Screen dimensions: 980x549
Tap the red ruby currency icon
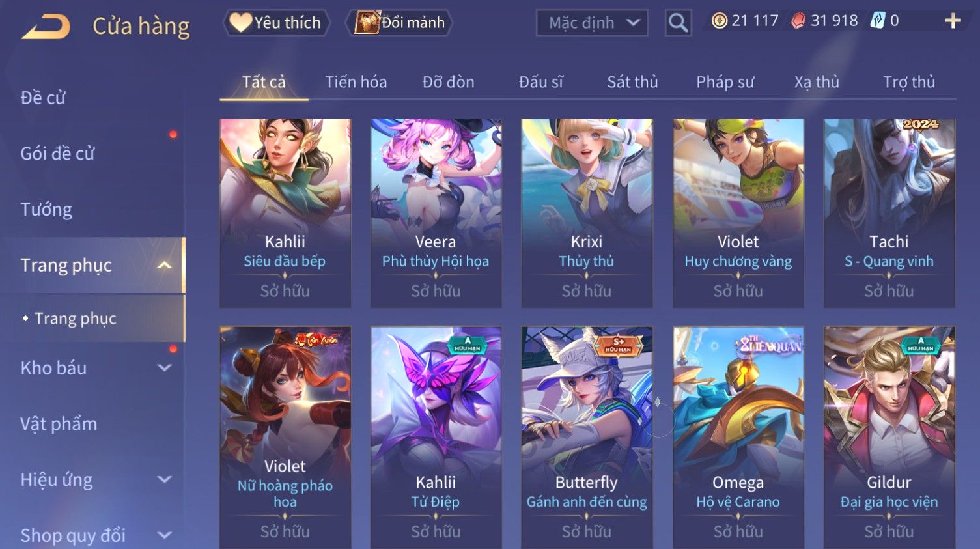point(798,21)
